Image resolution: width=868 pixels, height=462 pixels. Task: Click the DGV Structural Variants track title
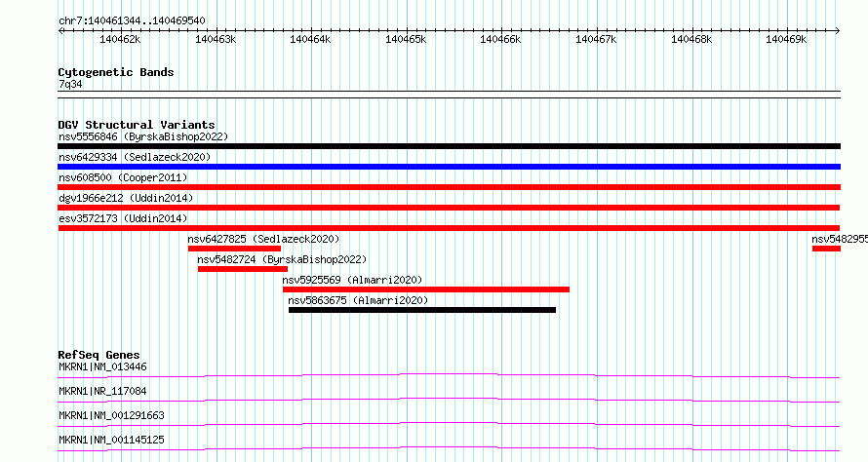pos(137,125)
